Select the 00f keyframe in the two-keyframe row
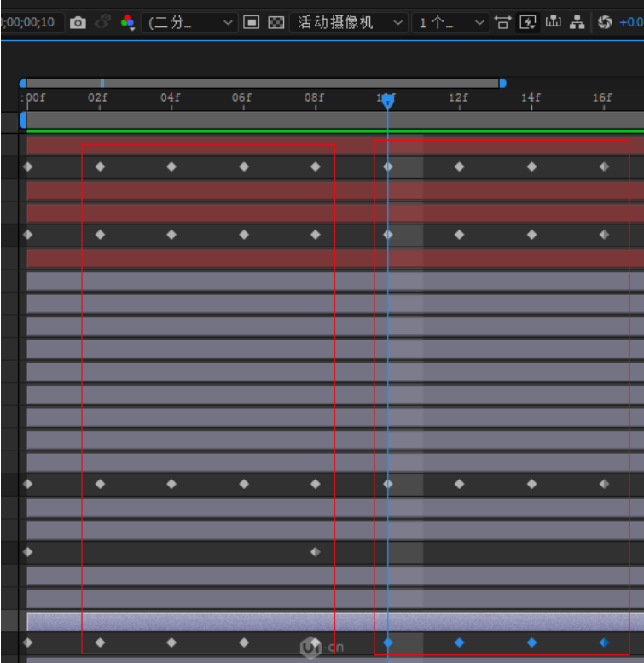Image resolution: width=644 pixels, height=663 pixels. point(28,552)
